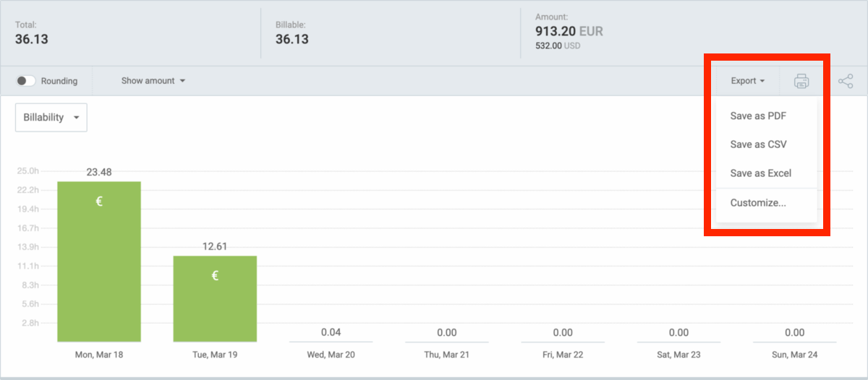Expand the Billability dropdown
This screenshot has height=380, width=868.
coord(51,117)
